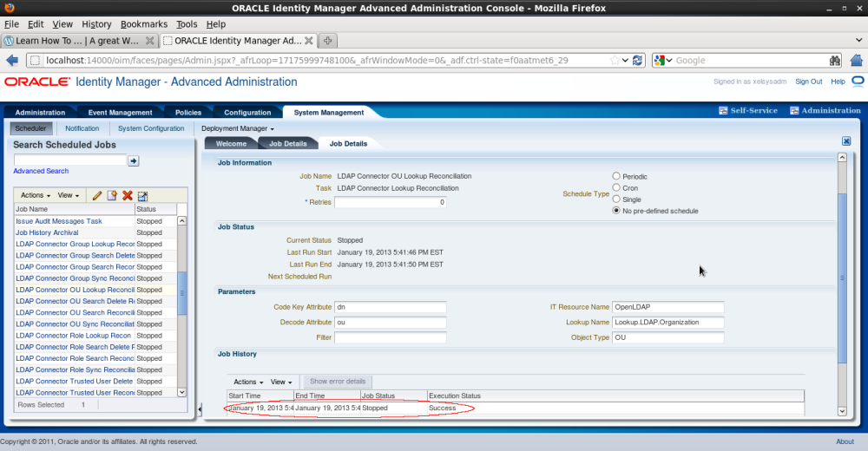Screen dimensions: 868x451
Task: Click the create new job icon
Action: click(x=112, y=195)
